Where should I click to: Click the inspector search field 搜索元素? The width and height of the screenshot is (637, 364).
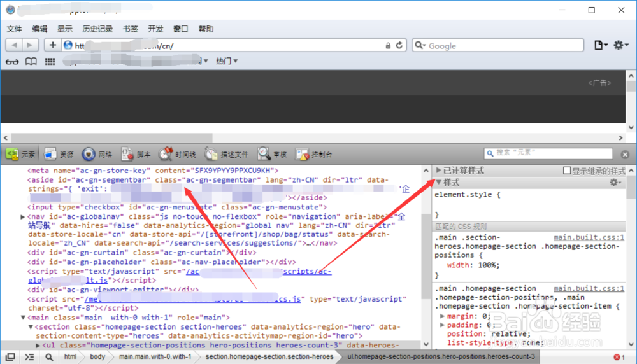tap(548, 153)
